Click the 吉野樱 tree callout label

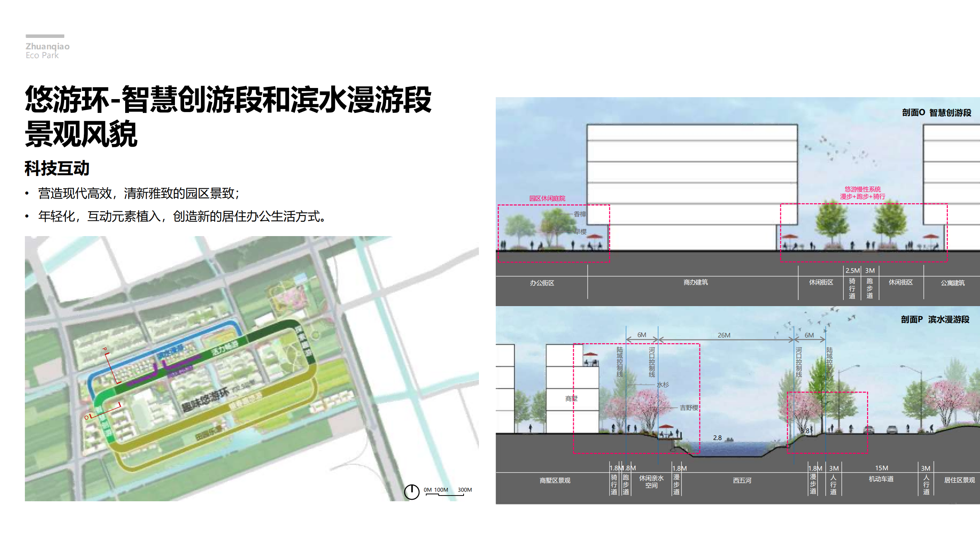point(689,408)
